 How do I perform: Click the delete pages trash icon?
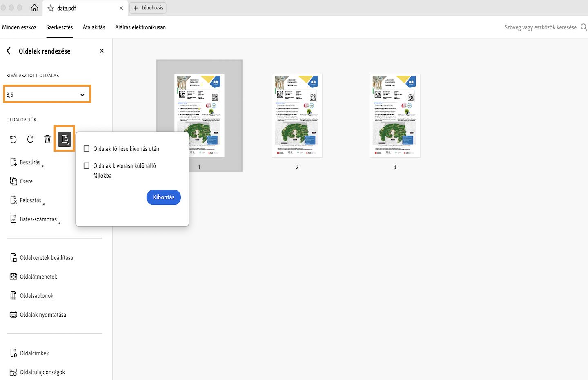click(x=47, y=139)
